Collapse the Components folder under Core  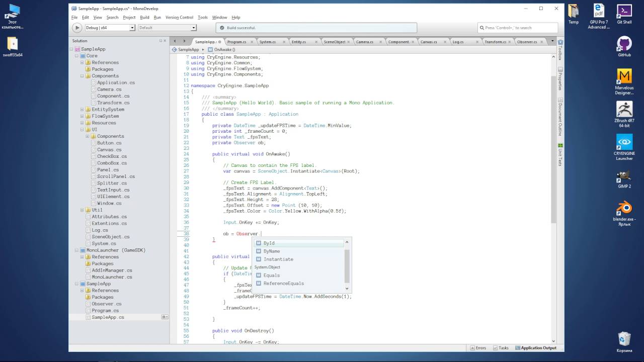click(82, 76)
